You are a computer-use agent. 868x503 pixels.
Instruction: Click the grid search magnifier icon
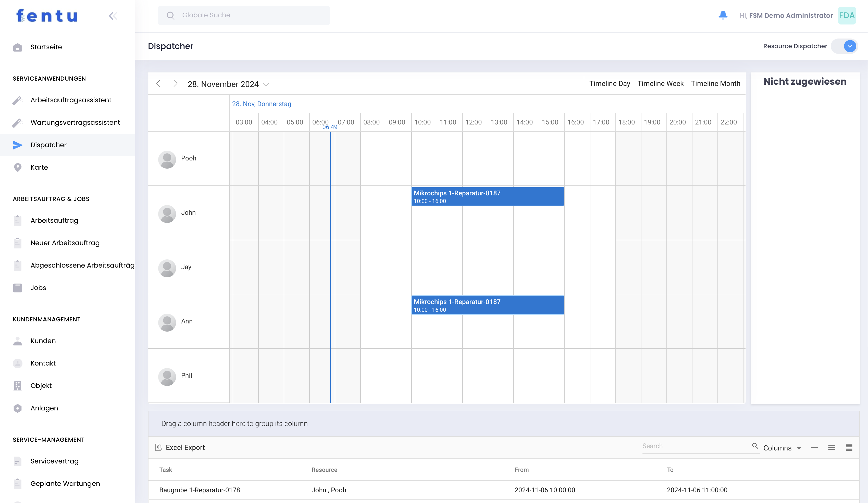tap(755, 446)
